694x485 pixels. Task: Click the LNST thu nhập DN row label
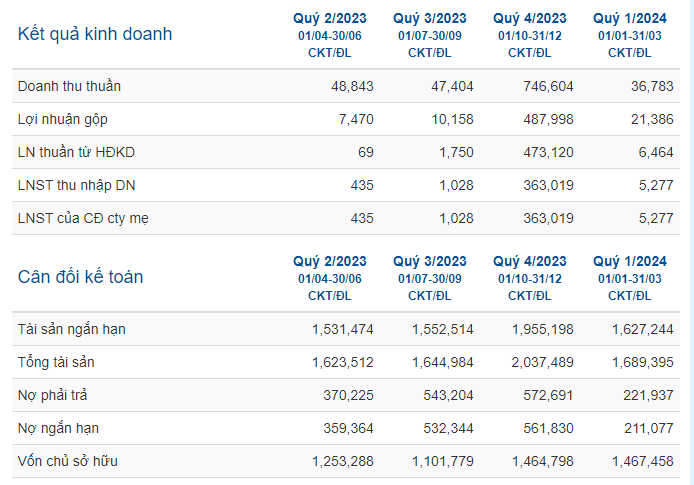click(77, 185)
